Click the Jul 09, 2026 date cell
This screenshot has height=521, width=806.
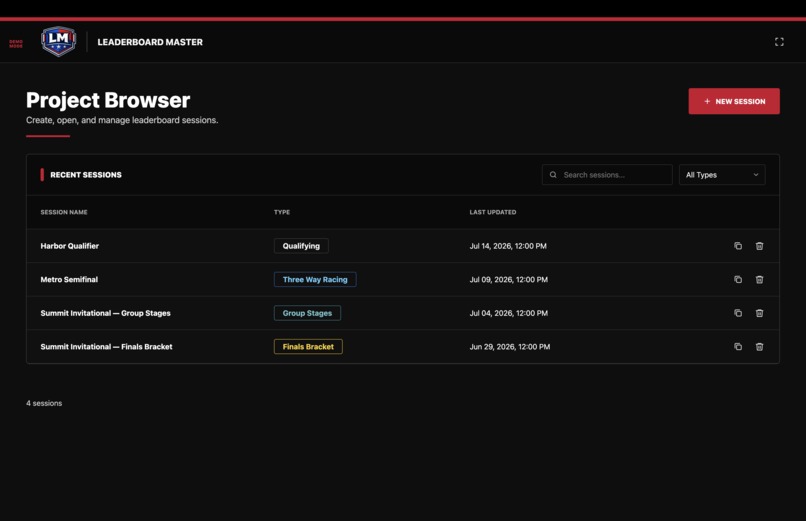coord(508,280)
